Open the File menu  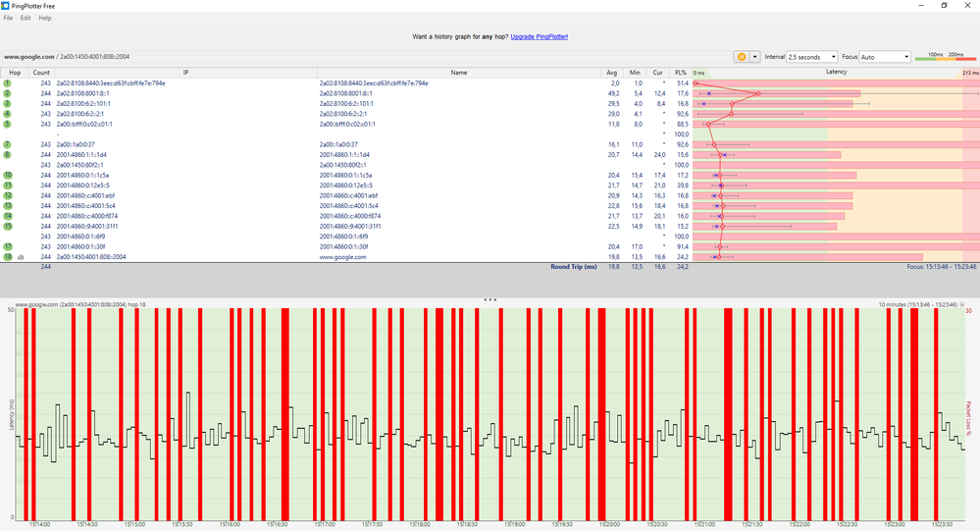coord(8,18)
